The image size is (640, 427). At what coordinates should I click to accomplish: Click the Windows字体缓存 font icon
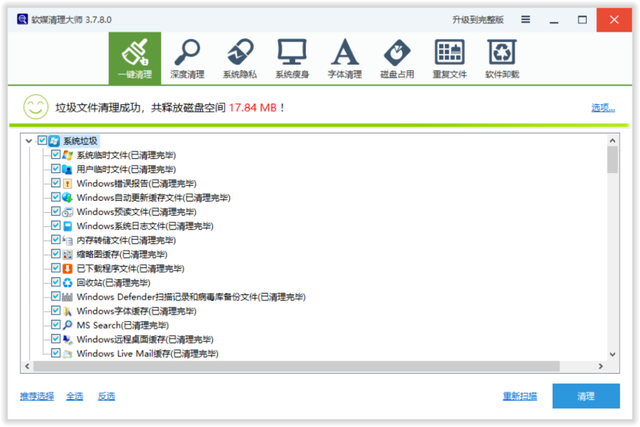[67, 311]
